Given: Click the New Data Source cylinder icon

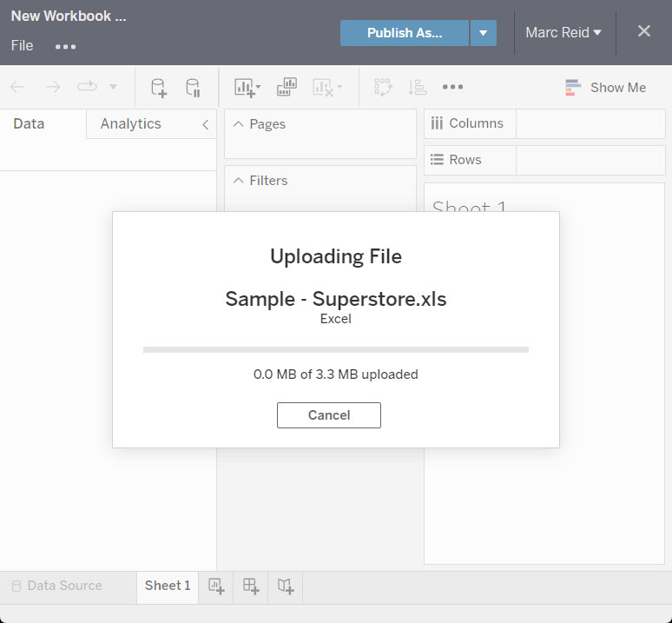Looking at the screenshot, I should point(158,87).
